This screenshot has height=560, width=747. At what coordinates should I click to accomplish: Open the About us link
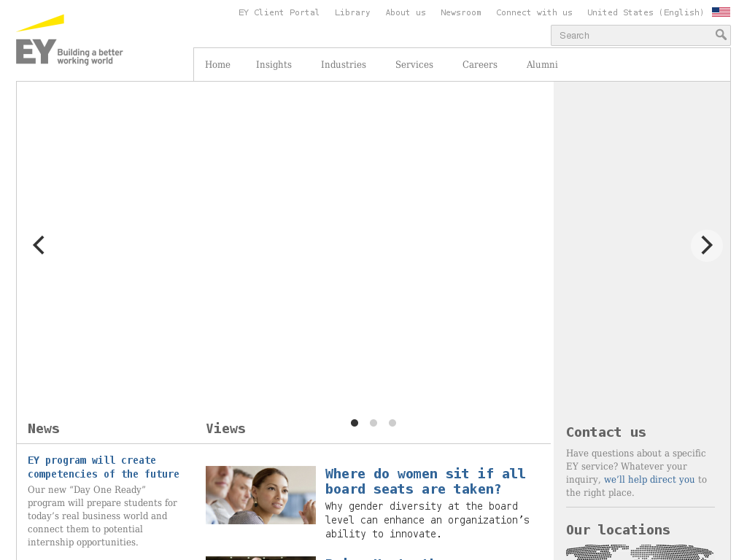tap(406, 12)
